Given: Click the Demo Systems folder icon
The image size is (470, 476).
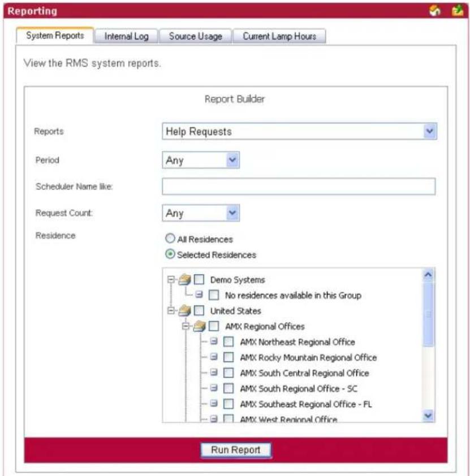Looking at the screenshot, I should click(x=185, y=279).
